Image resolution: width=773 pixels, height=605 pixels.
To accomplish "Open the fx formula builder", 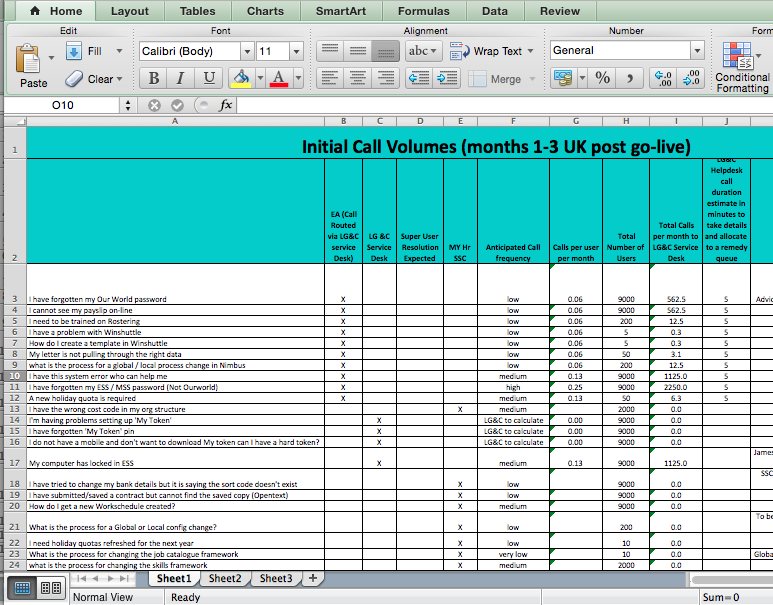I will pyautogui.click(x=226, y=105).
